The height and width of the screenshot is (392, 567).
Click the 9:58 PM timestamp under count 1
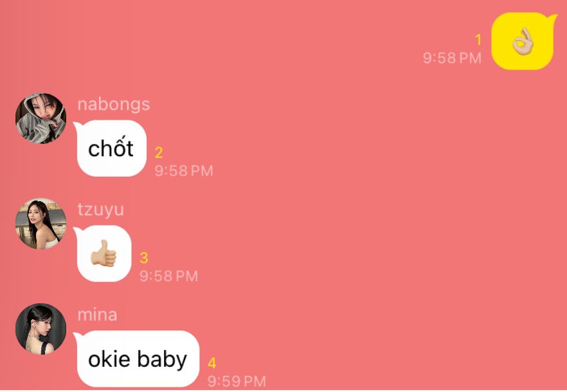(x=452, y=58)
